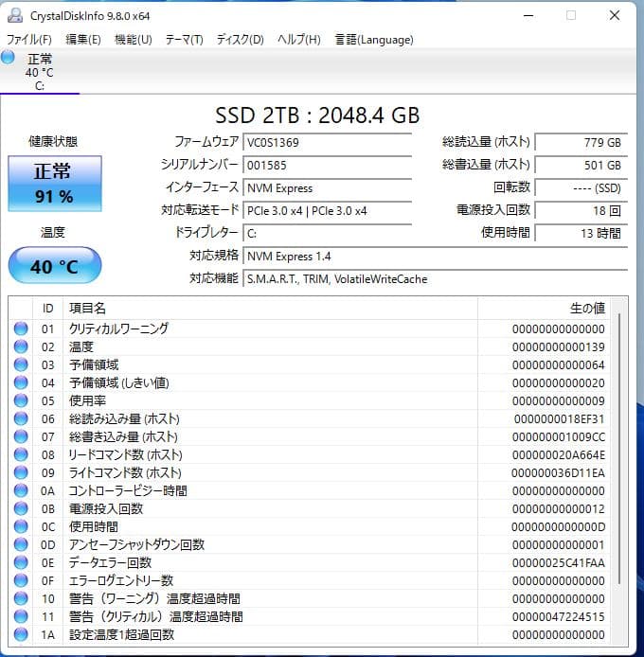The width and height of the screenshot is (644, 657).
Task: Click raw value 0000000000020
Action: [x=559, y=383]
